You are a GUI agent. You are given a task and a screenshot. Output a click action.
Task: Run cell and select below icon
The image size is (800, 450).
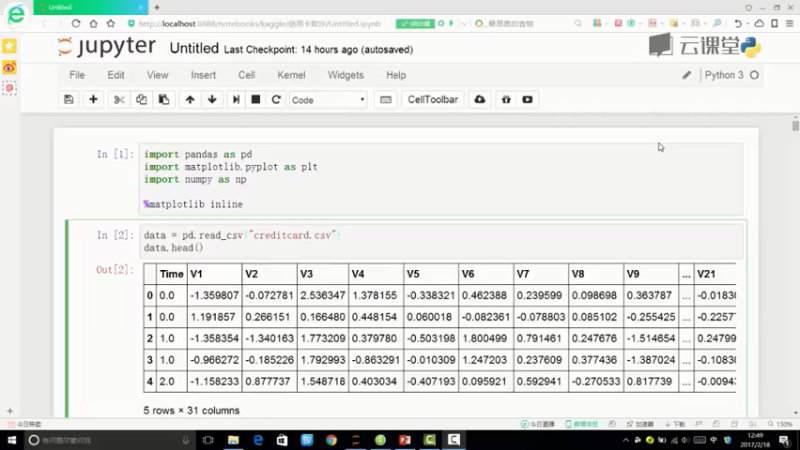[236, 99]
